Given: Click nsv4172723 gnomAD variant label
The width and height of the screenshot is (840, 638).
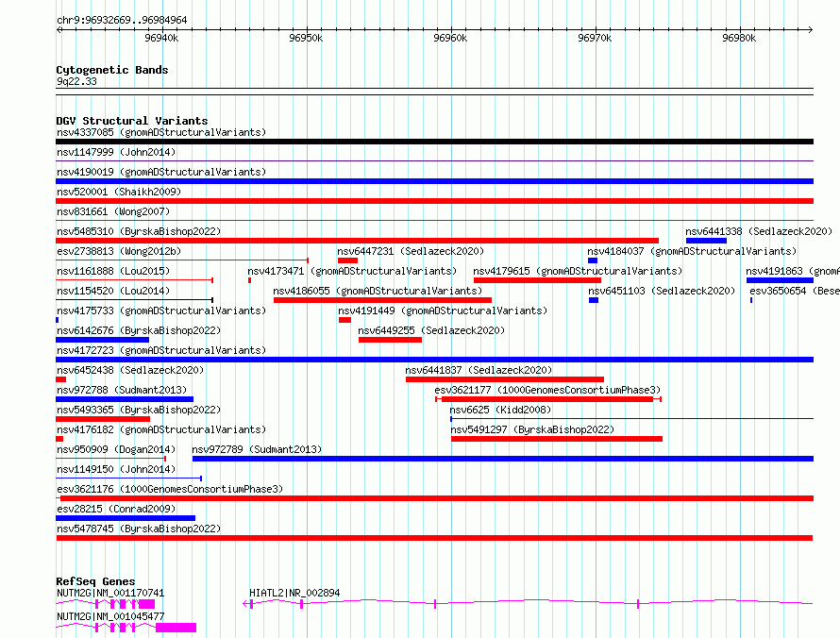Looking at the screenshot, I should tap(161, 350).
